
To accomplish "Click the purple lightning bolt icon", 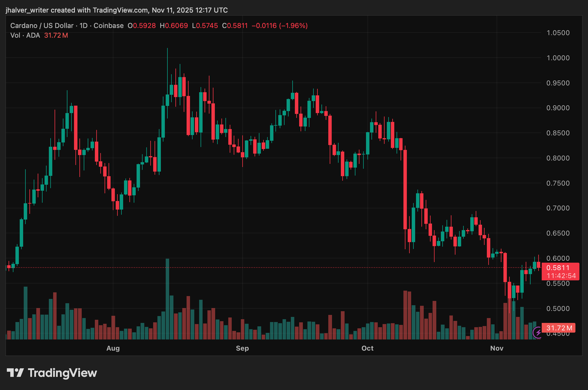I will pos(538,333).
